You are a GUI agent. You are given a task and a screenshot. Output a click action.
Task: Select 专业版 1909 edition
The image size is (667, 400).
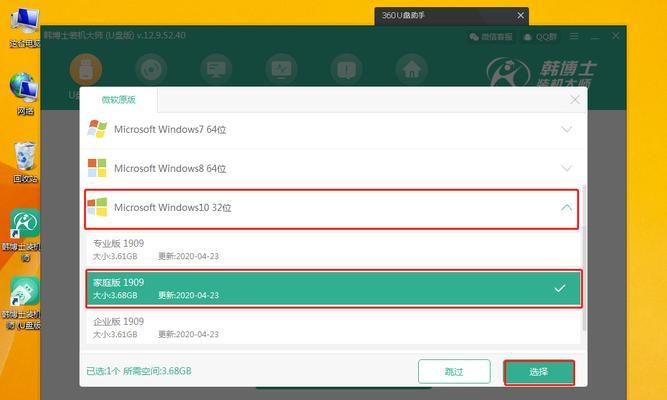pyautogui.click(x=333, y=249)
